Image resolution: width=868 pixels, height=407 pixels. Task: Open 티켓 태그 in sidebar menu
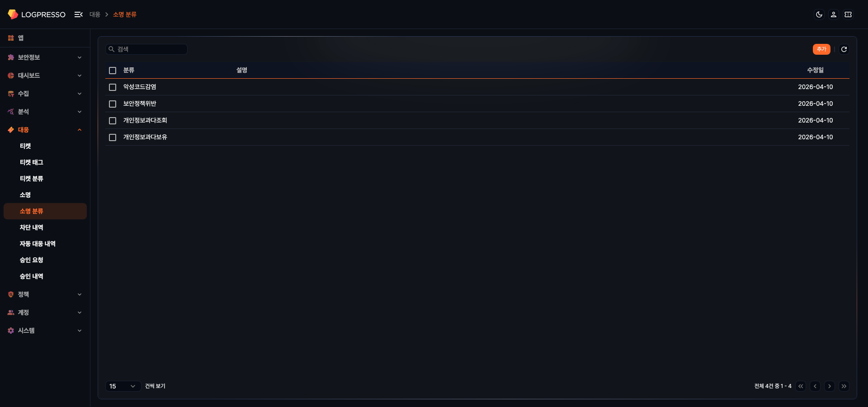pos(32,162)
